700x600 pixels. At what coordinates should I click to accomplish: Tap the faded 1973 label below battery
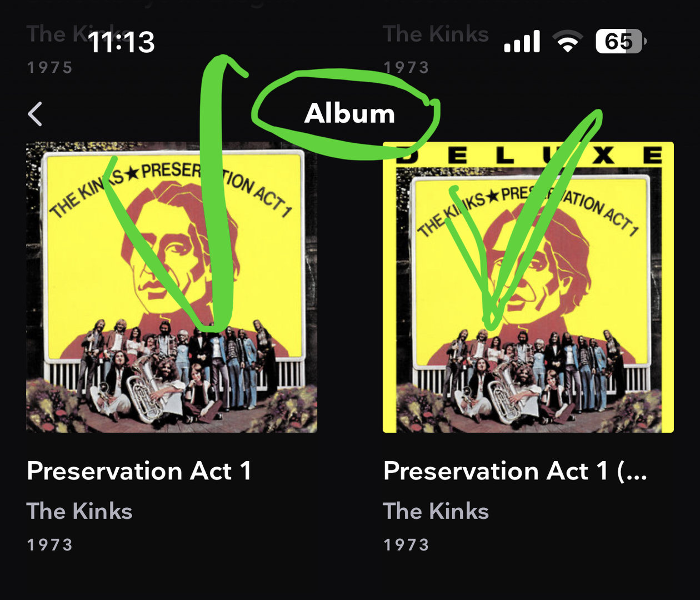coord(407,68)
